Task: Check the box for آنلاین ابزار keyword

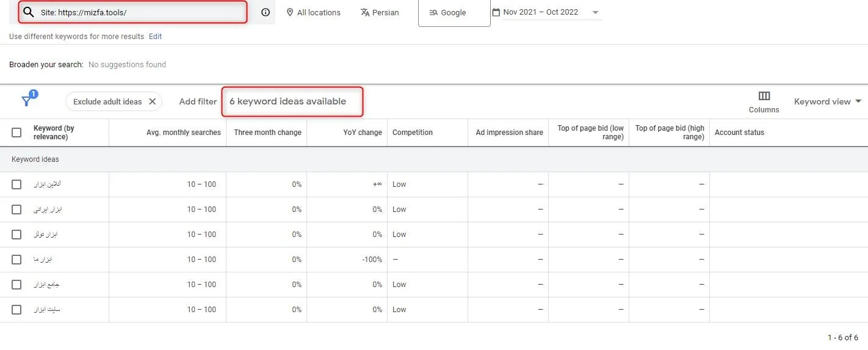Action: (x=16, y=184)
